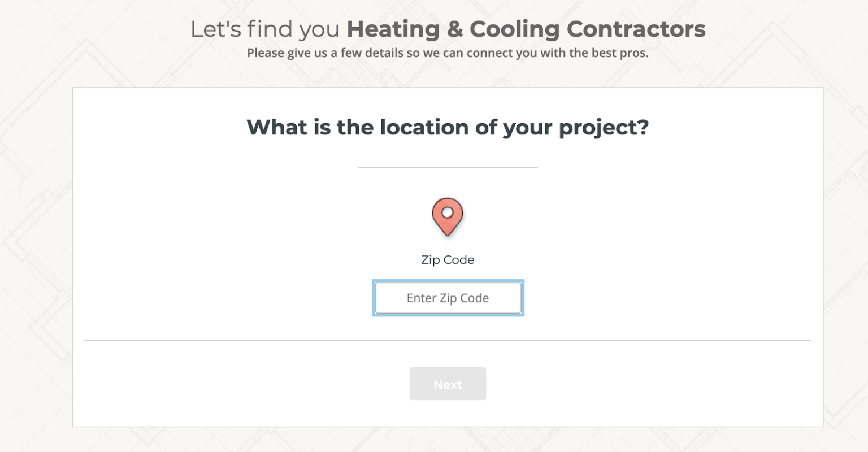Image resolution: width=868 pixels, height=452 pixels.
Task: Click the white circle inside the pin icon
Action: [x=448, y=212]
